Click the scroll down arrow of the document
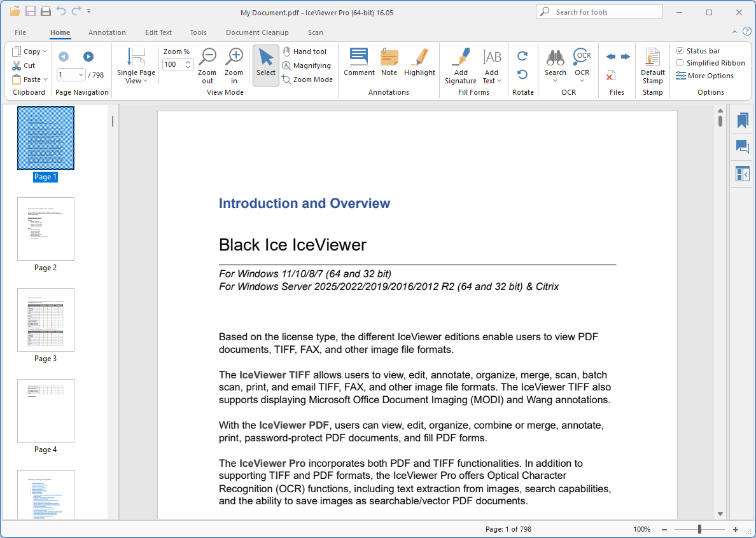 720,514
